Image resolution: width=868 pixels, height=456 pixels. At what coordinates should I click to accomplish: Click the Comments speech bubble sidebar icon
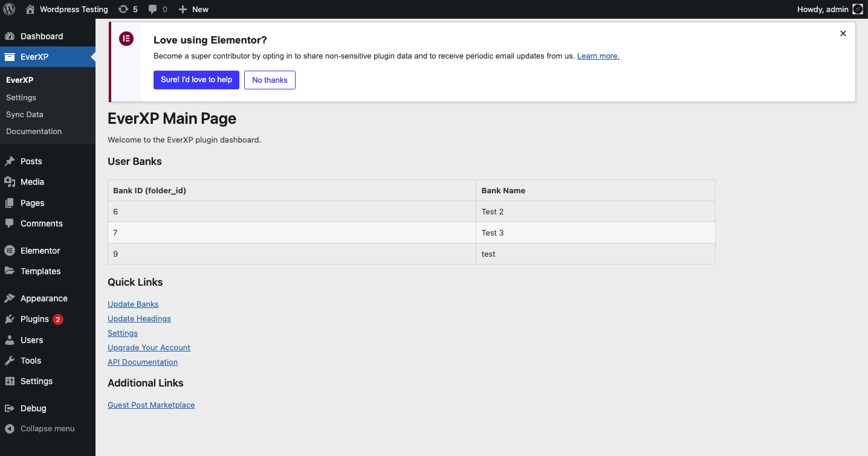(10, 223)
